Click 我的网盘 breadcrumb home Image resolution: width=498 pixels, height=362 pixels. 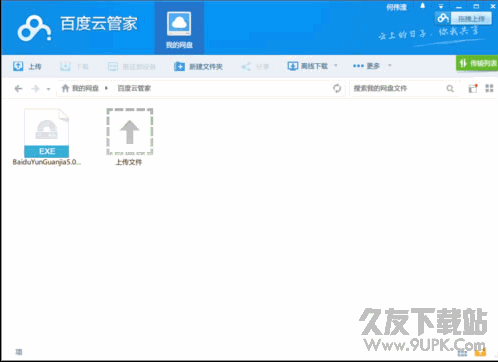pos(80,88)
